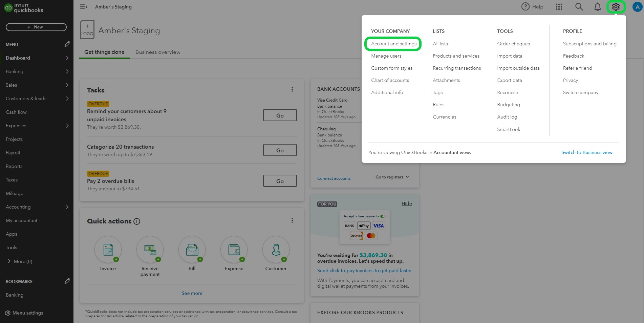Collapse the left navigation menu icon

coord(83,7)
